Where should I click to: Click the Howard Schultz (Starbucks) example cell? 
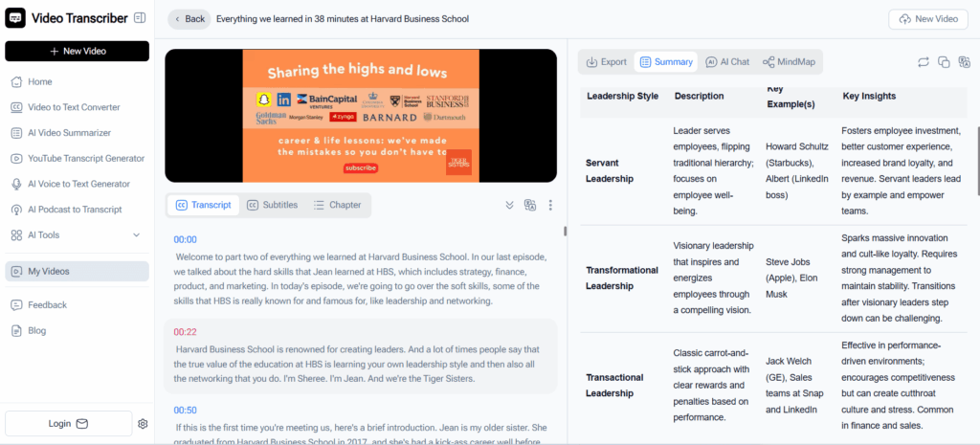tap(797, 170)
